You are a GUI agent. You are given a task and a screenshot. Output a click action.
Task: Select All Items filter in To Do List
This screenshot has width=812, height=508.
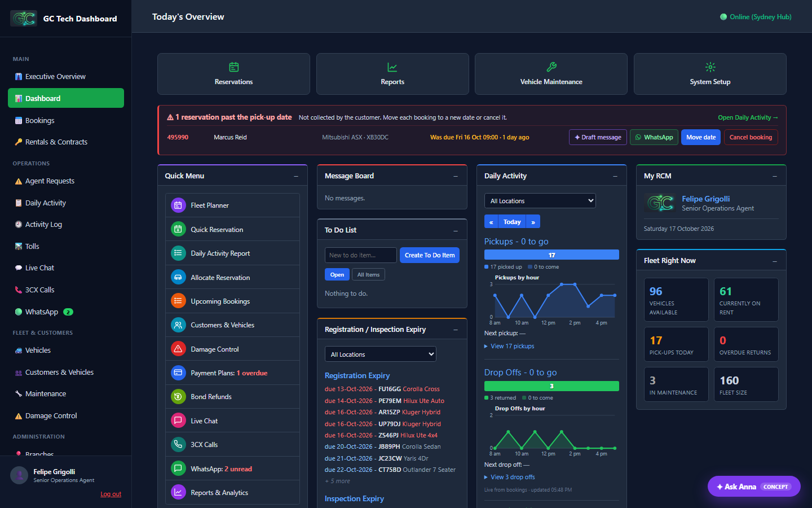click(x=368, y=274)
